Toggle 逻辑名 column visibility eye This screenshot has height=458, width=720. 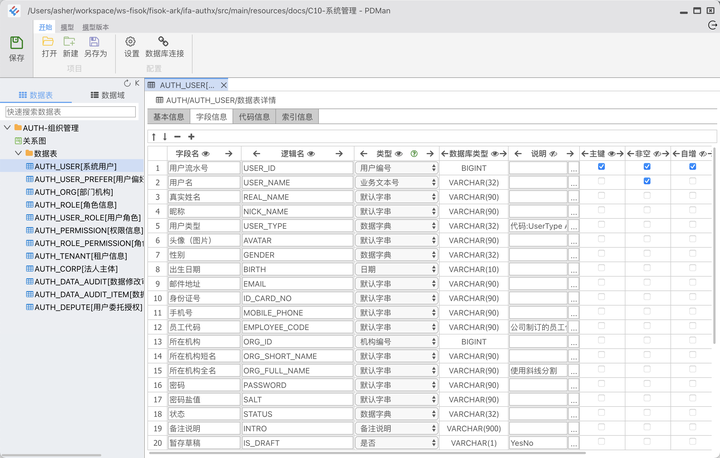click(311, 154)
